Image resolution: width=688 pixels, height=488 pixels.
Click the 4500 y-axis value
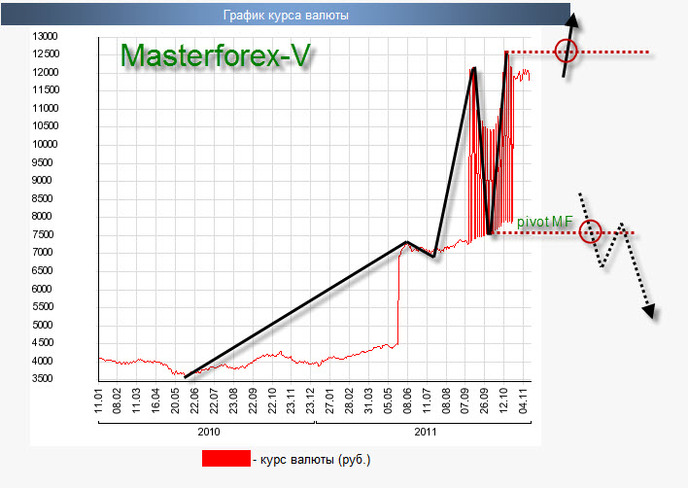pyautogui.click(x=42, y=342)
